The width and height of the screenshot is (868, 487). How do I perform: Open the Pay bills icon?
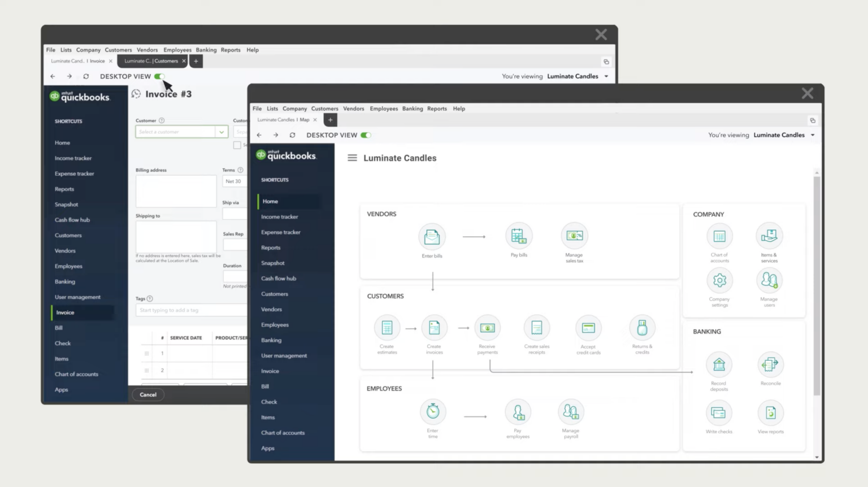pyautogui.click(x=519, y=236)
